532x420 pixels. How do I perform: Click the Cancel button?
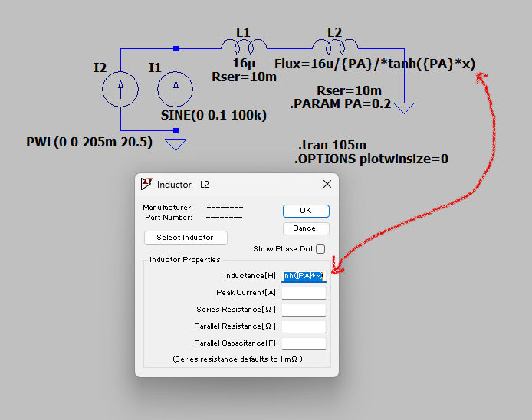point(305,228)
